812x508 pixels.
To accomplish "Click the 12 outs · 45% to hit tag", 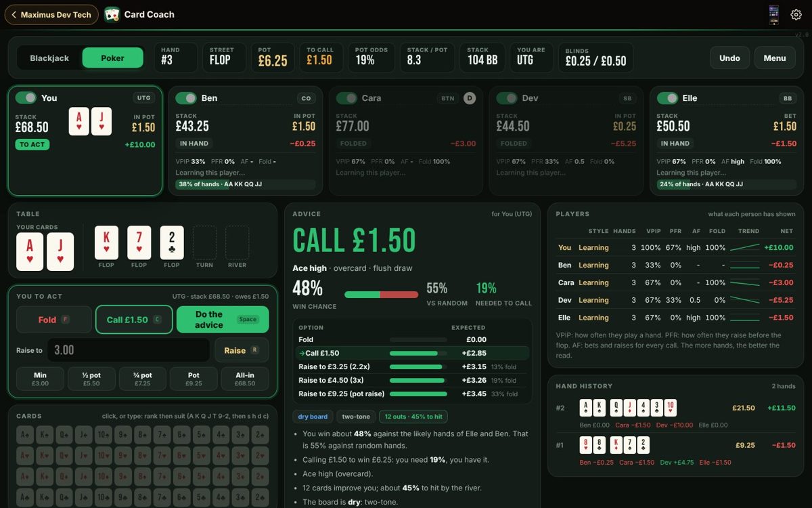I will pos(413,417).
